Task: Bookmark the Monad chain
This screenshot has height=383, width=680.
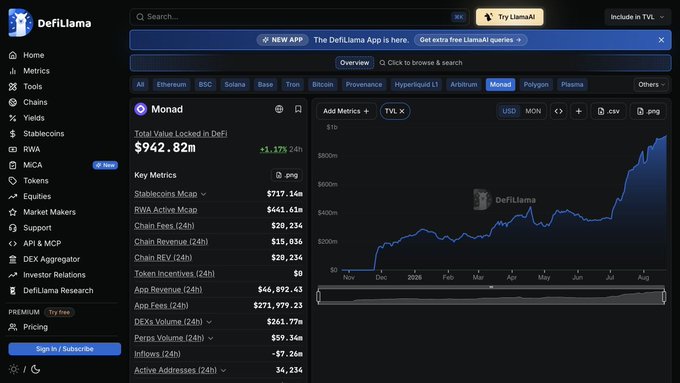Action: [x=298, y=109]
